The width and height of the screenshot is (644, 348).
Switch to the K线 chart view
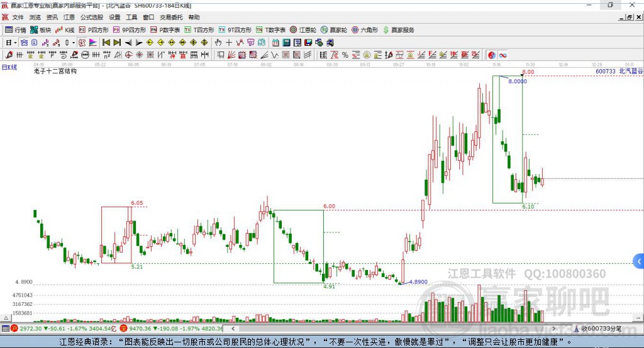click(65, 30)
